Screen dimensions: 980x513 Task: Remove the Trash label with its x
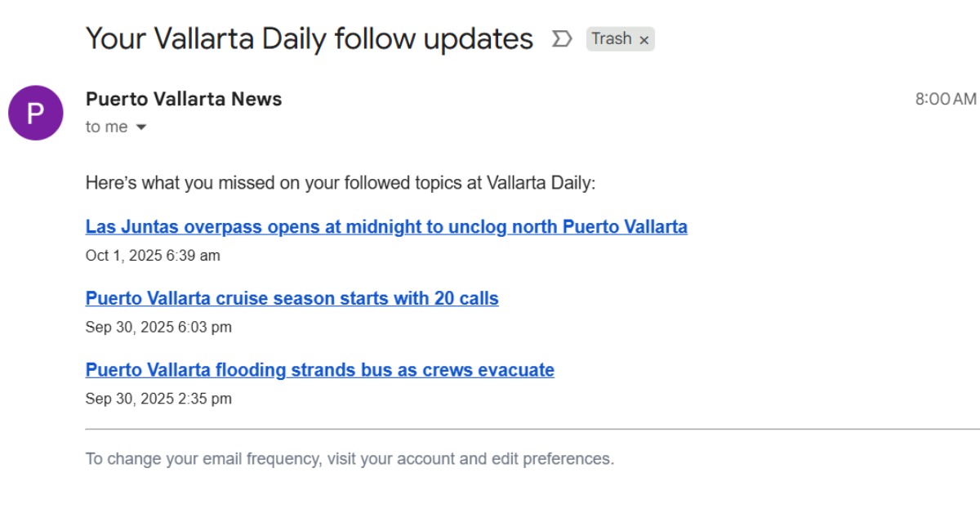coord(644,39)
